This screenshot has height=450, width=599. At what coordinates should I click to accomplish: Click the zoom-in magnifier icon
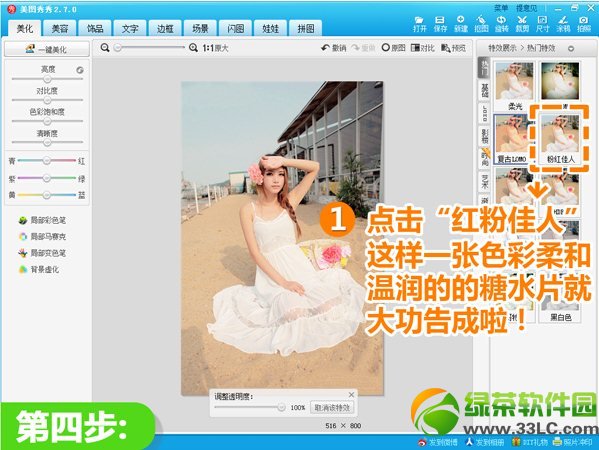click(193, 48)
